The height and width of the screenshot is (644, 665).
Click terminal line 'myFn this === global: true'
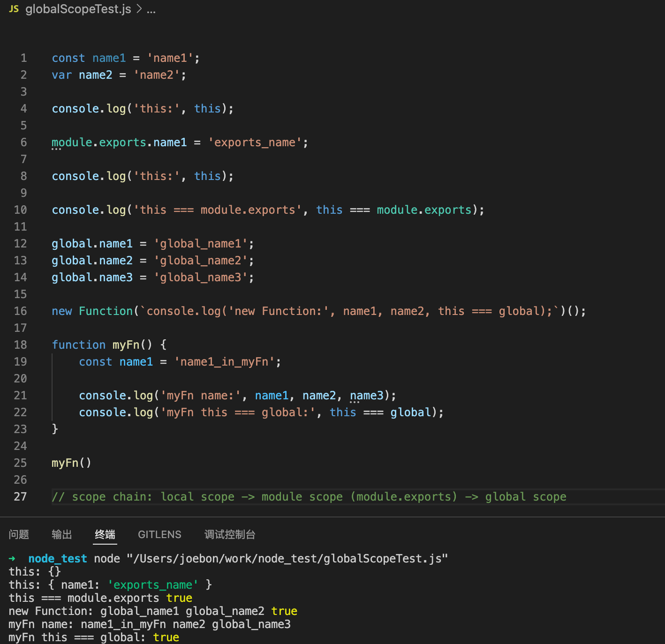(94, 637)
